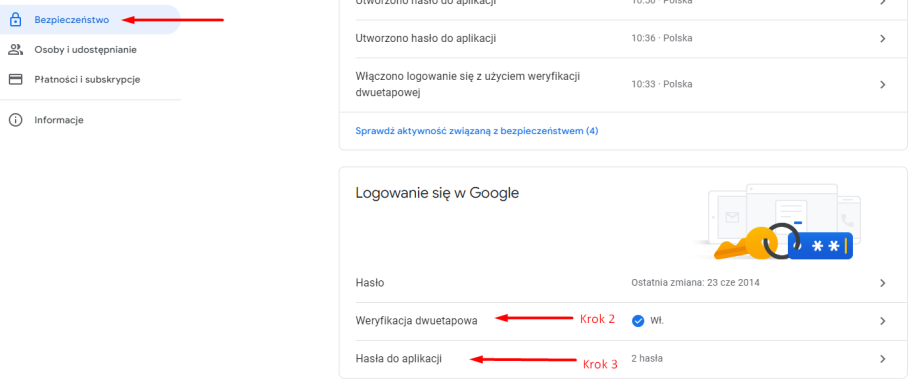This screenshot has height=386, width=920.
Task: Click the blue checkmark icon next to Wł.
Action: tap(638, 321)
